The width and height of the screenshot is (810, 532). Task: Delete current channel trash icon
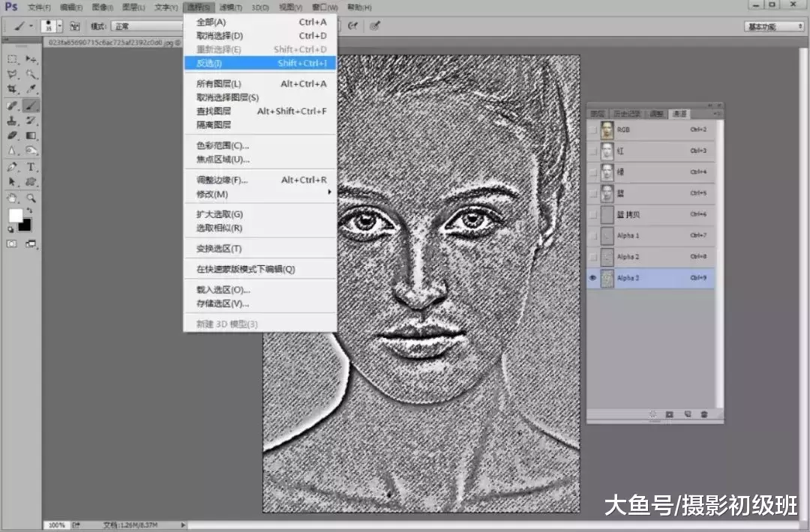pos(704,414)
